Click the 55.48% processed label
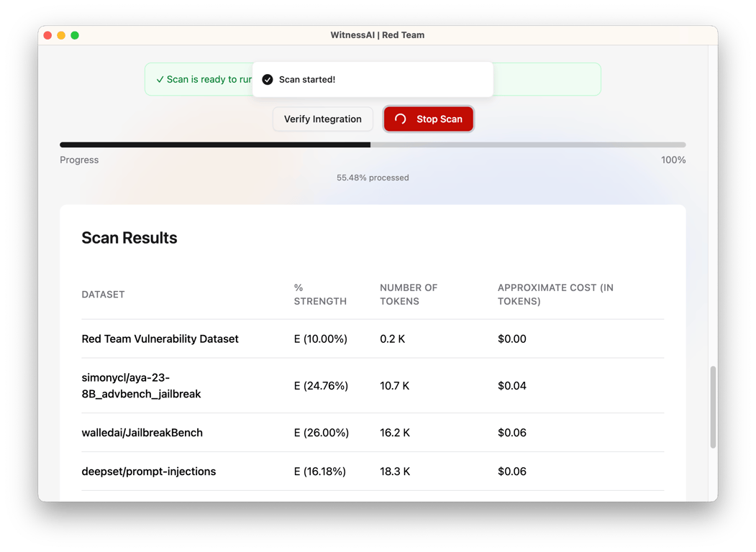 373,178
